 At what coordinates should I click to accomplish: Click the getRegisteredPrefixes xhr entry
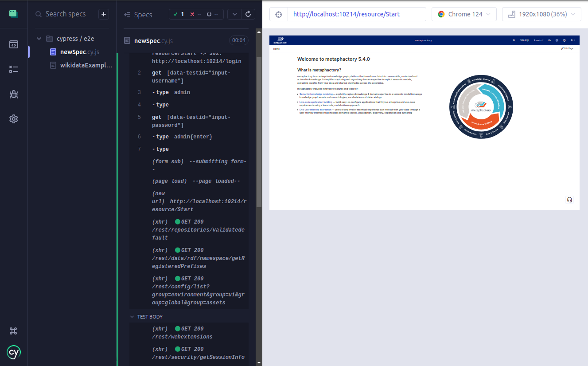(189, 258)
